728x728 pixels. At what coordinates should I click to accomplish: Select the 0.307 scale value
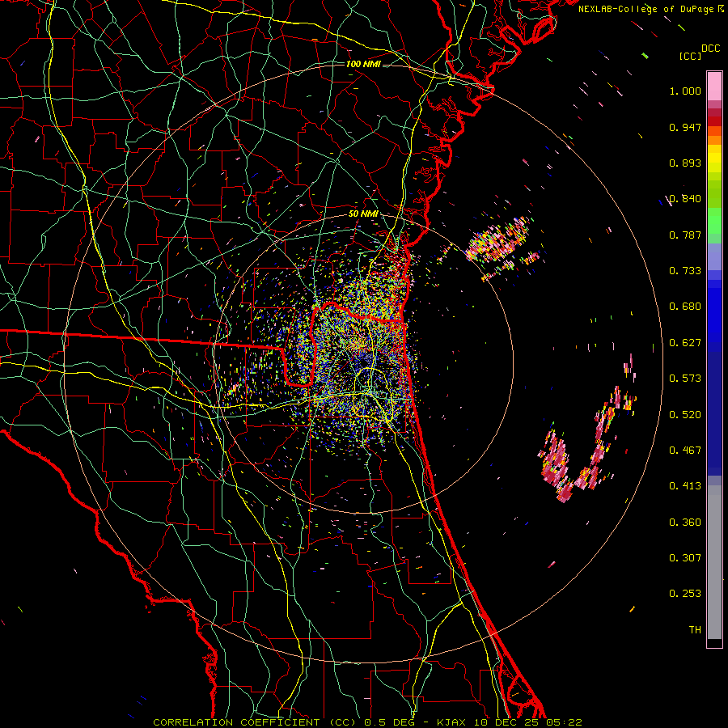tap(685, 558)
